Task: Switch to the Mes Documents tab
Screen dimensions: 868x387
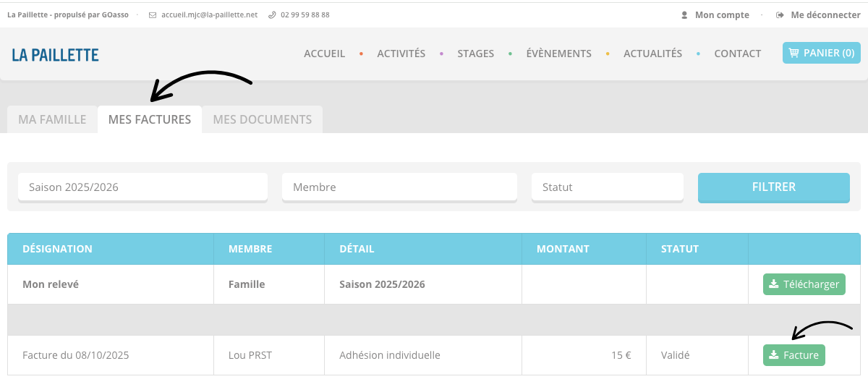Action: coord(262,120)
